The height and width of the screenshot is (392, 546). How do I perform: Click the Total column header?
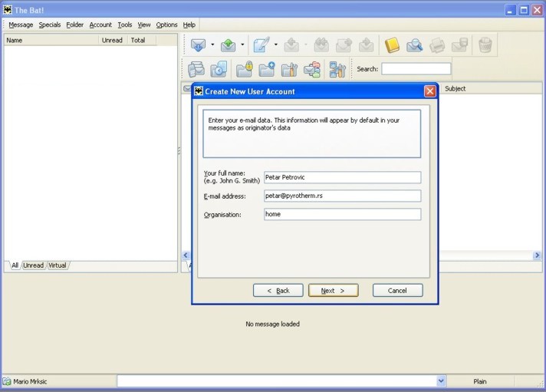(142, 40)
